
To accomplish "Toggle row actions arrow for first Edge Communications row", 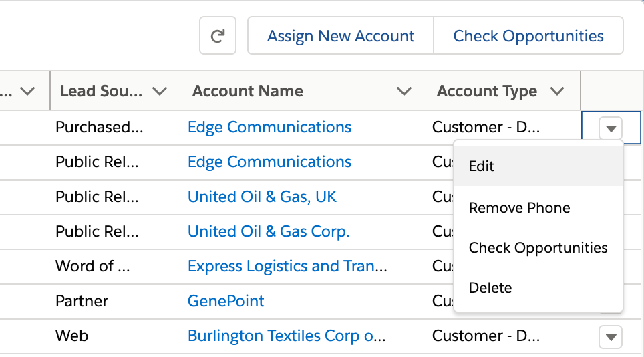I will click(x=611, y=128).
